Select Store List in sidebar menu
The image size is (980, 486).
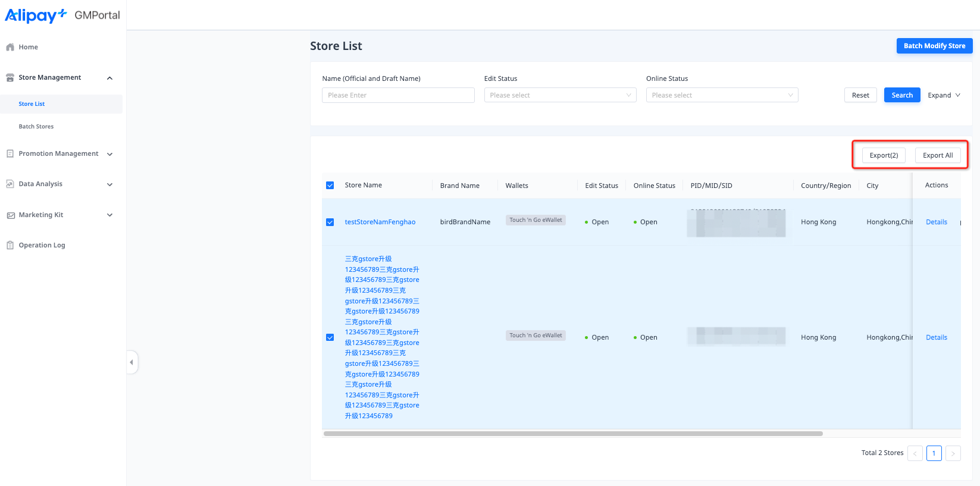(32, 104)
